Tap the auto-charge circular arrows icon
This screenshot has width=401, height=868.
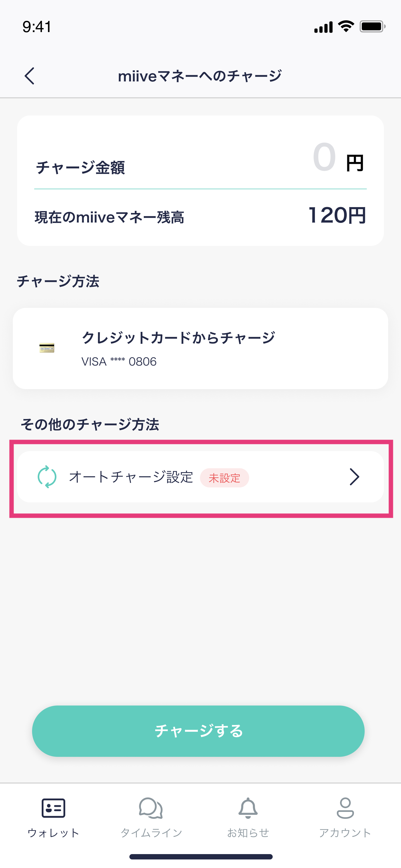tap(47, 477)
